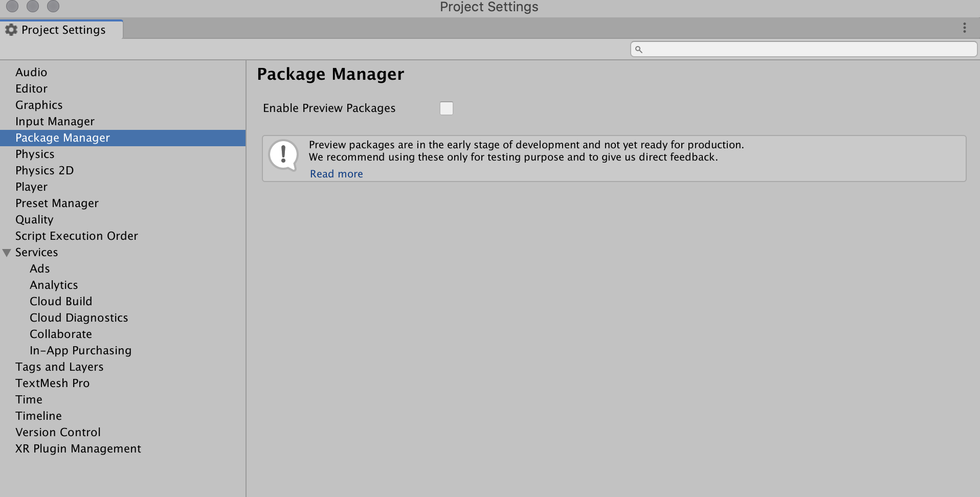
Task: Select Audio settings category
Action: (31, 72)
